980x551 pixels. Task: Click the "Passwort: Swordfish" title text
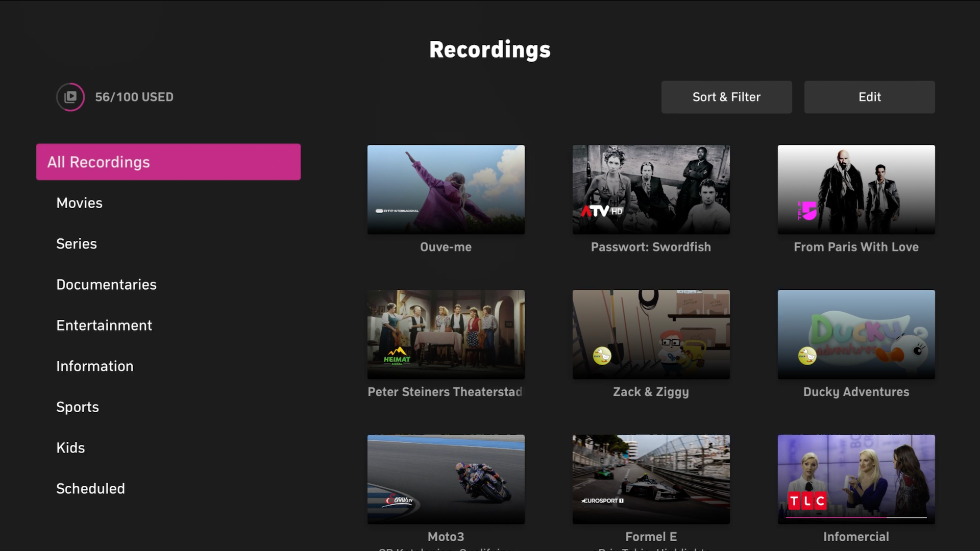tap(651, 247)
